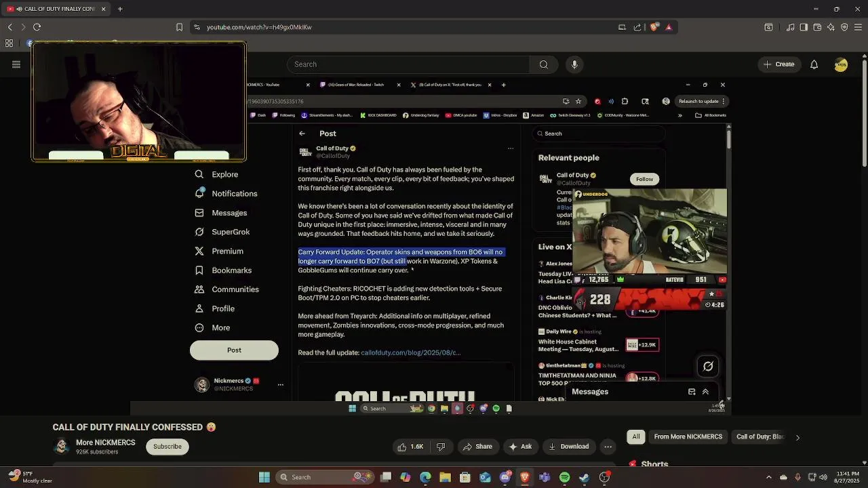Expand More in X sidebar
This screenshot has width=868, height=488.
tap(213, 327)
